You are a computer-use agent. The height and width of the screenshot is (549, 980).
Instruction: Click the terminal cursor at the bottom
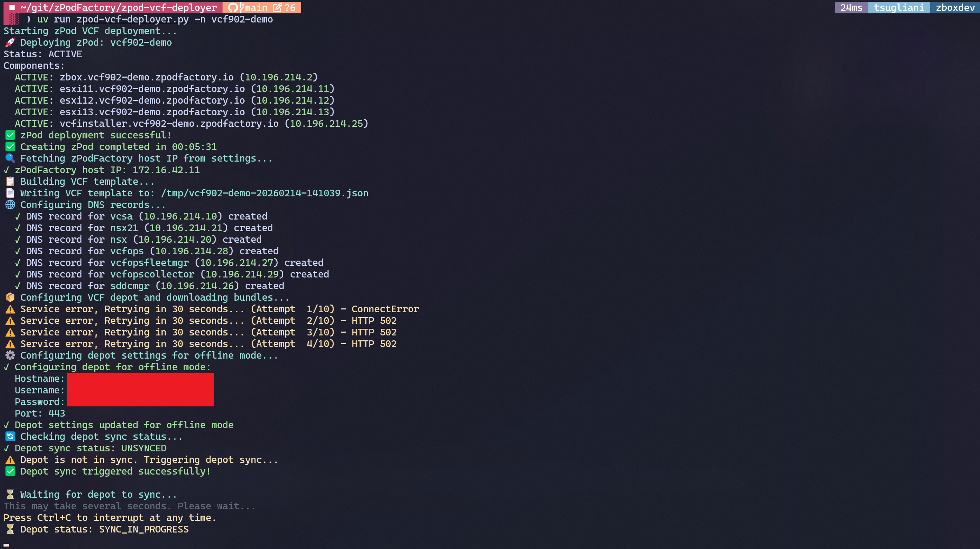(6, 545)
